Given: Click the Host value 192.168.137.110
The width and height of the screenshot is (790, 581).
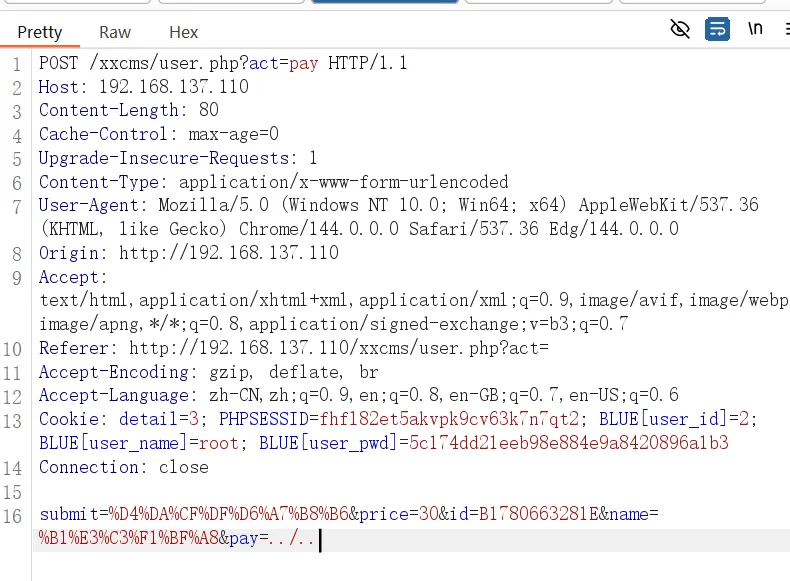Looking at the screenshot, I should (x=174, y=87).
